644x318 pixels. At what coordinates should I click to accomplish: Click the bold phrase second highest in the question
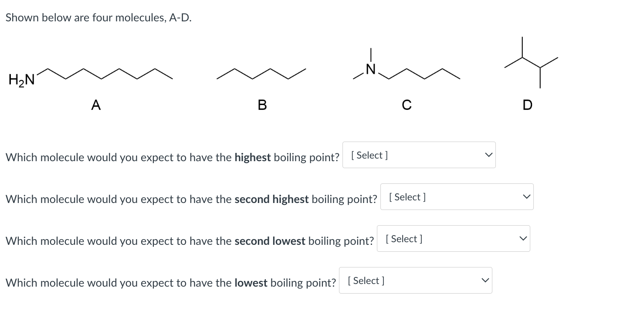click(271, 199)
